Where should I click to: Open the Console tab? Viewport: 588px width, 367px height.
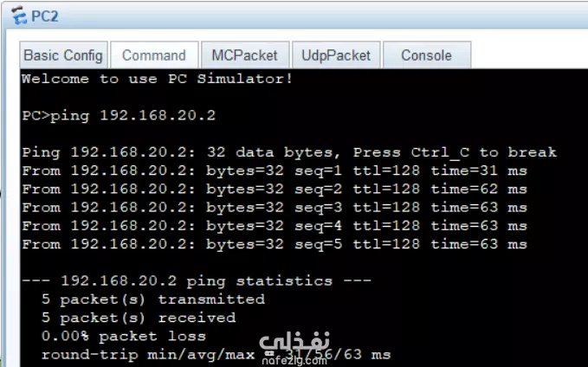click(x=426, y=55)
